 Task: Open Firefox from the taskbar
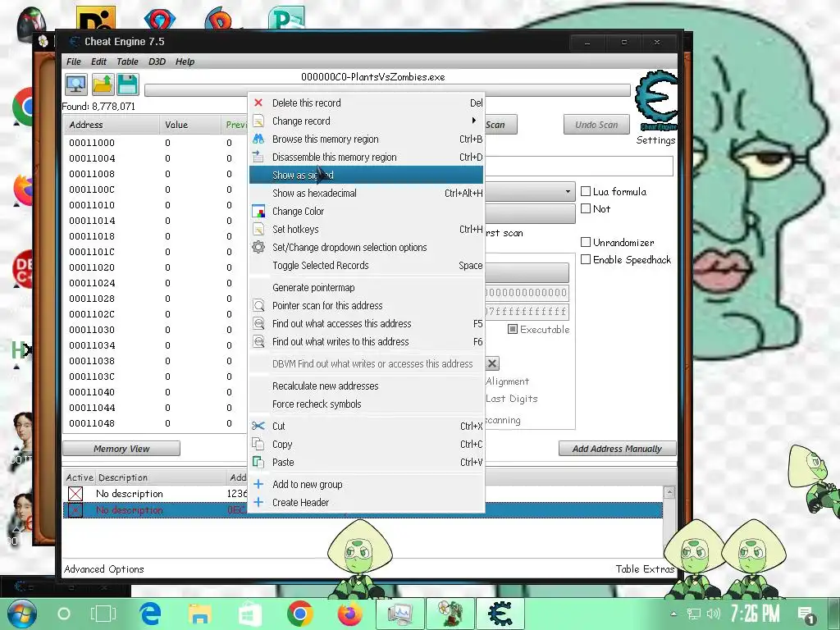click(x=349, y=614)
